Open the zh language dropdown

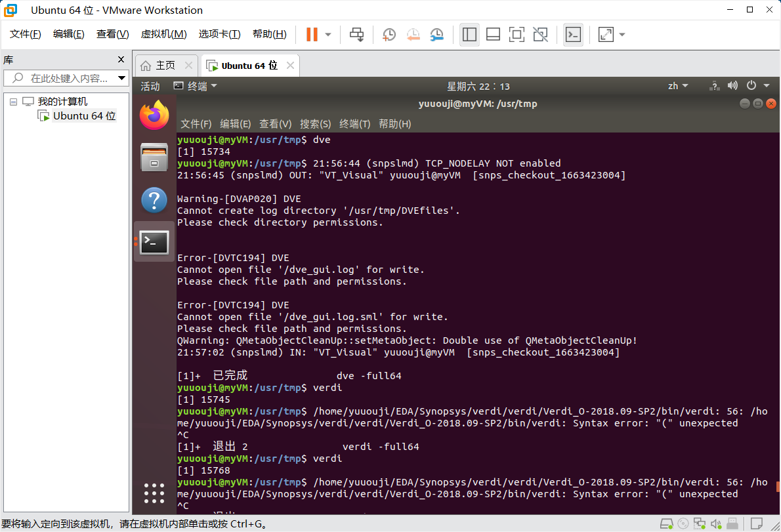(x=678, y=86)
